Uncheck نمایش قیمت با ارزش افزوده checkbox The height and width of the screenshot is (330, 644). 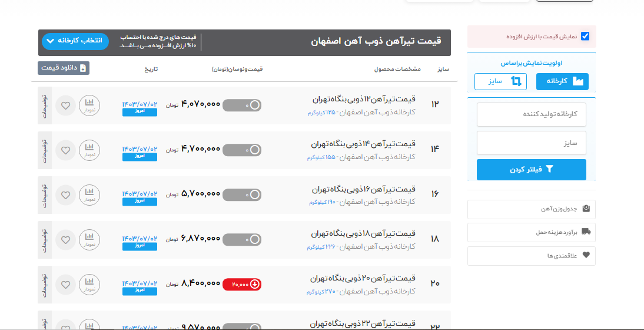[585, 36]
